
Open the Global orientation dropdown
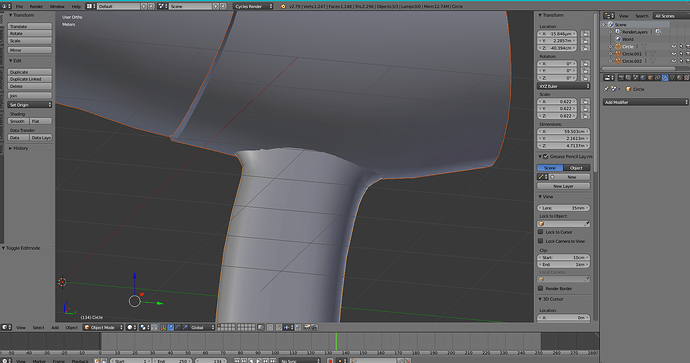click(202, 327)
